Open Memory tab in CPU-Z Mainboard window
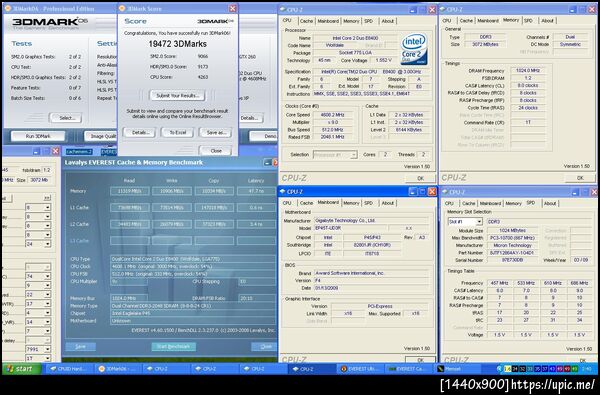600x395 pixels. pyautogui.click(x=351, y=203)
